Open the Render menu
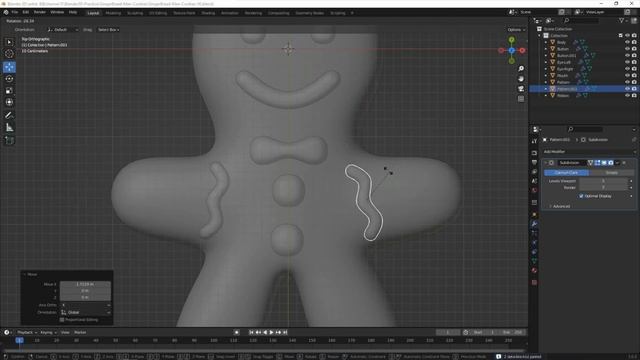Viewport: 640px width, 360px height. pyautogui.click(x=40, y=13)
